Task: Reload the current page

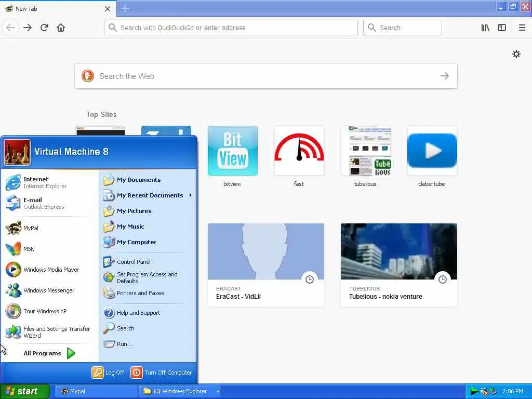Action: [44, 28]
